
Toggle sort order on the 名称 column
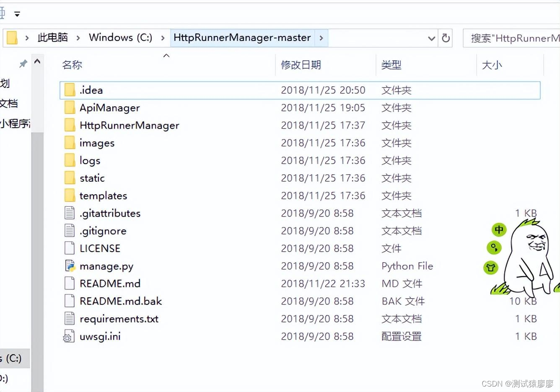pyautogui.click(x=72, y=64)
